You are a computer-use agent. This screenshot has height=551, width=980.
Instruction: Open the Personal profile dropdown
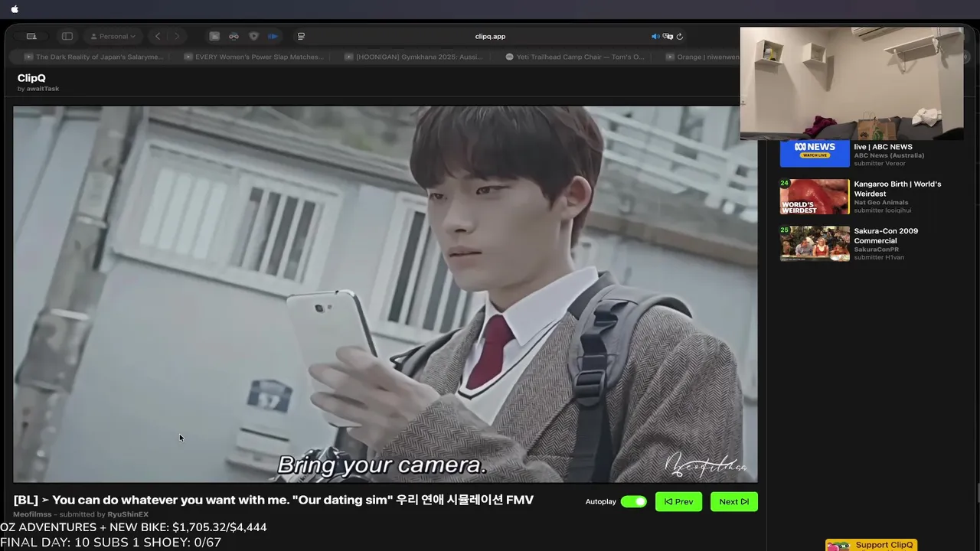click(x=113, y=36)
